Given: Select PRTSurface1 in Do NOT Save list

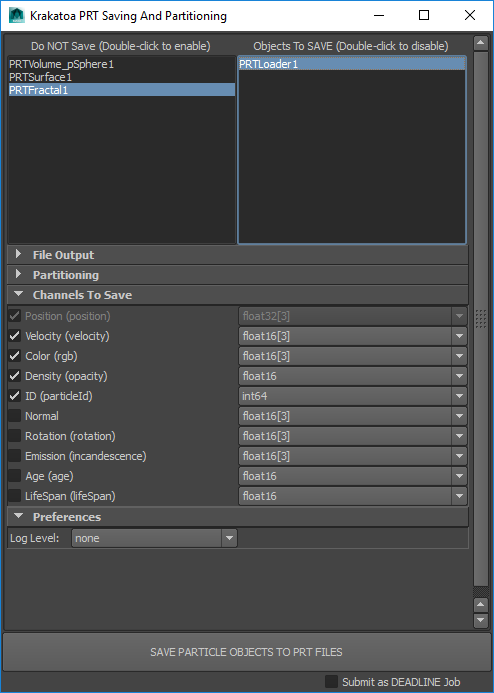Looking at the screenshot, I should [x=122, y=77].
